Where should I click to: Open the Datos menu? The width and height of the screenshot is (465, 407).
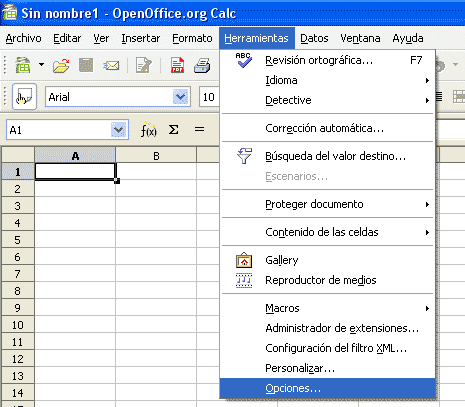[x=314, y=38]
